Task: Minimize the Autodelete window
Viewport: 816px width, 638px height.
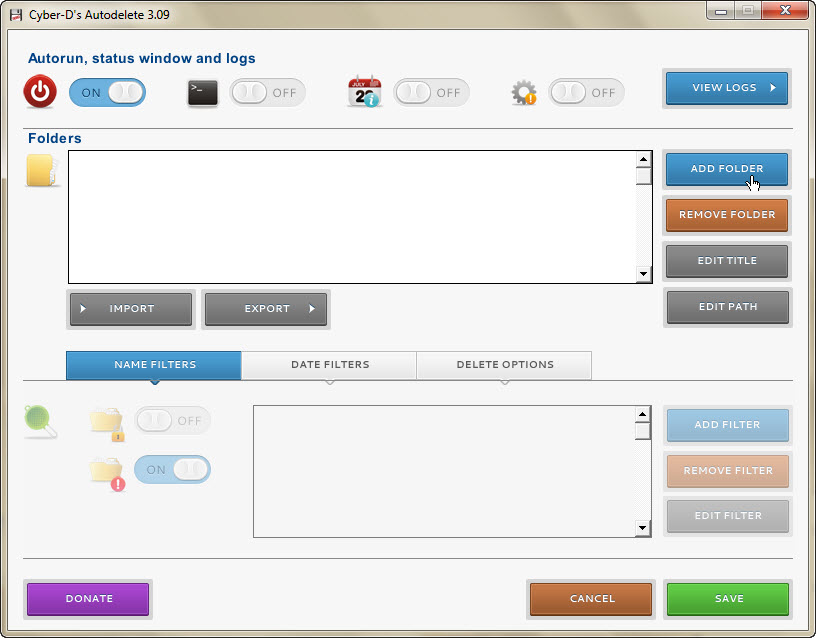Action: [721, 11]
